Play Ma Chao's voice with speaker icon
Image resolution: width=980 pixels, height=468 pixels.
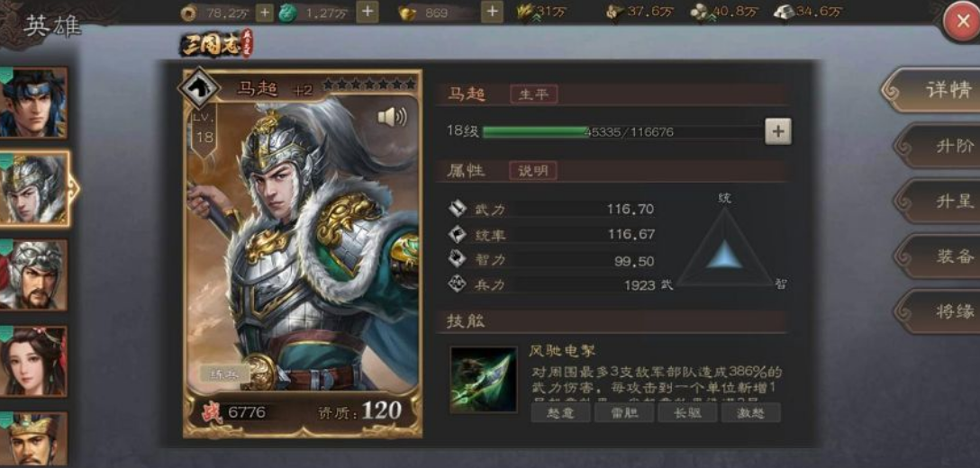coord(391,116)
